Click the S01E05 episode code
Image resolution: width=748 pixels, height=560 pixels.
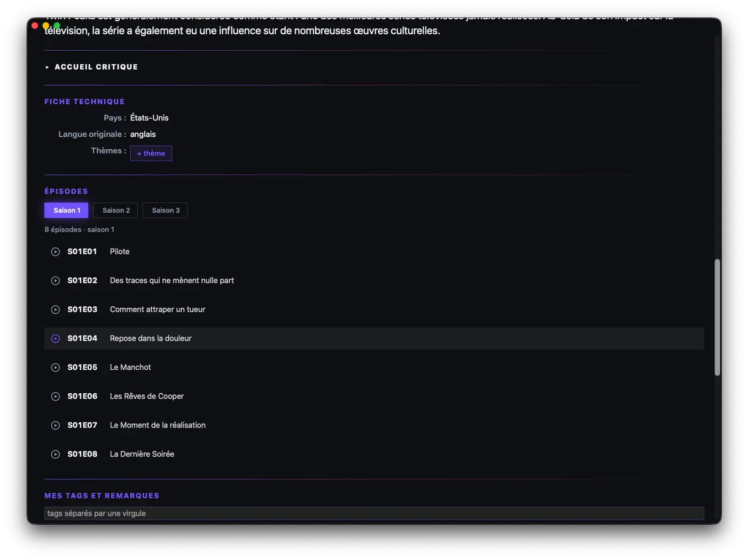tap(82, 367)
